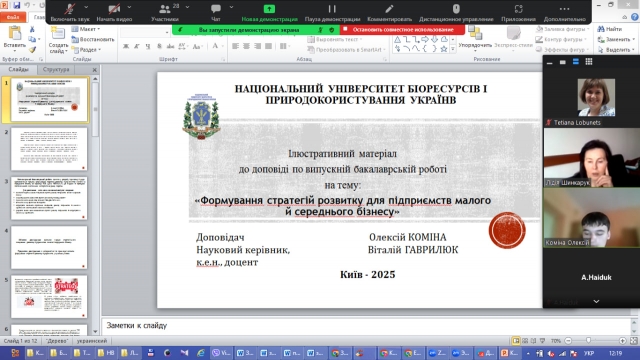Start video with Начать видео button
This screenshot has width=640, height=360.
click(114, 12)
